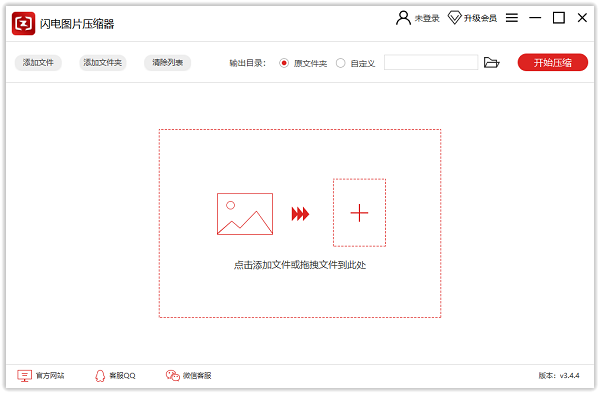Click the custom output directory input field
The height and width of the screenshot is (394, 600).
pyautogui.click(x=431, y=62)
